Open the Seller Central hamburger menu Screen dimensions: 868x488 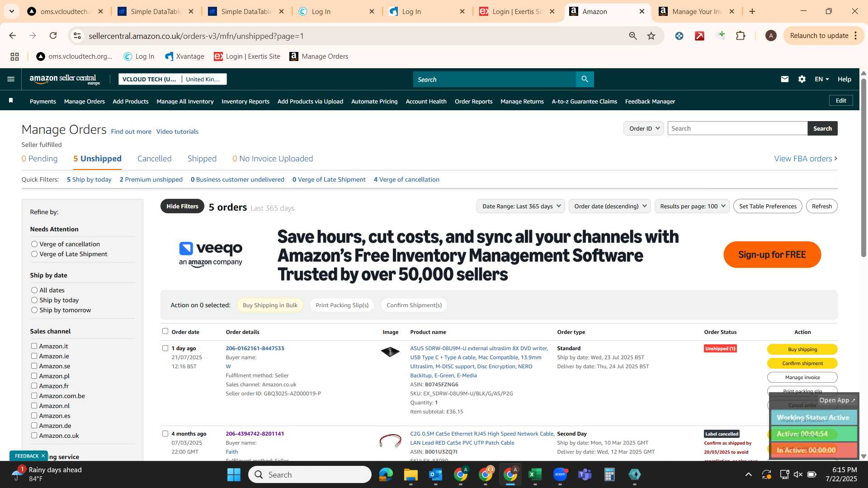pos(11,79)
